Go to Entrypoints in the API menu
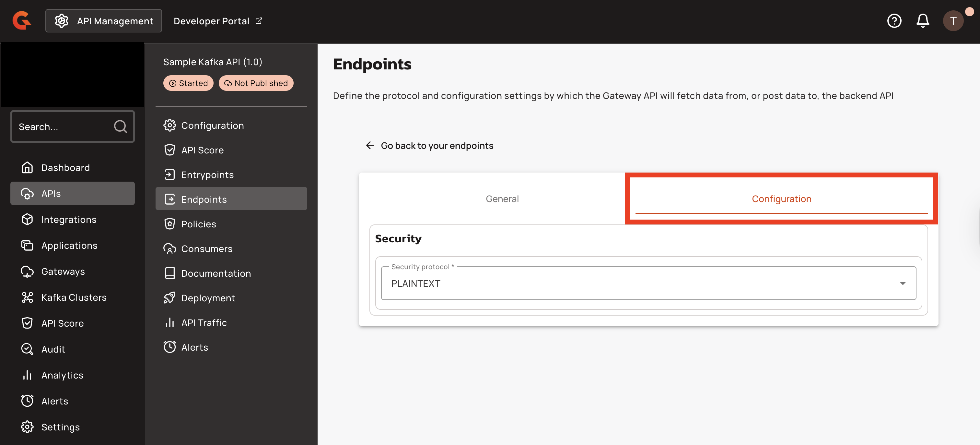The image size is (980, 445). (x=207, y=175)
